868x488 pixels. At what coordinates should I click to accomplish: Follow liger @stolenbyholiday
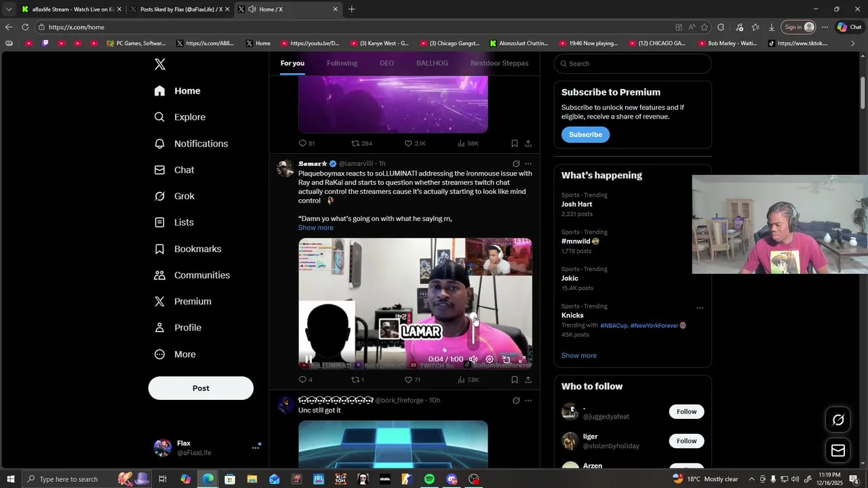pyautogui.click(x=686, y=441)
